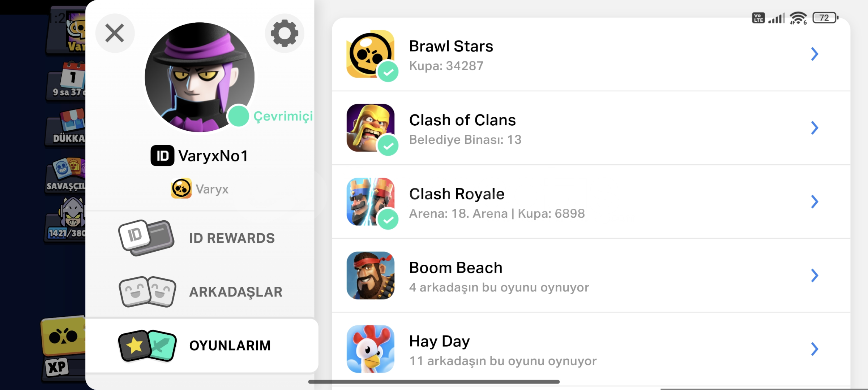868x390 pixels.
Task: Click the small Brawl Stars icon beside Varyx
Action: click(x=181, y=188)
